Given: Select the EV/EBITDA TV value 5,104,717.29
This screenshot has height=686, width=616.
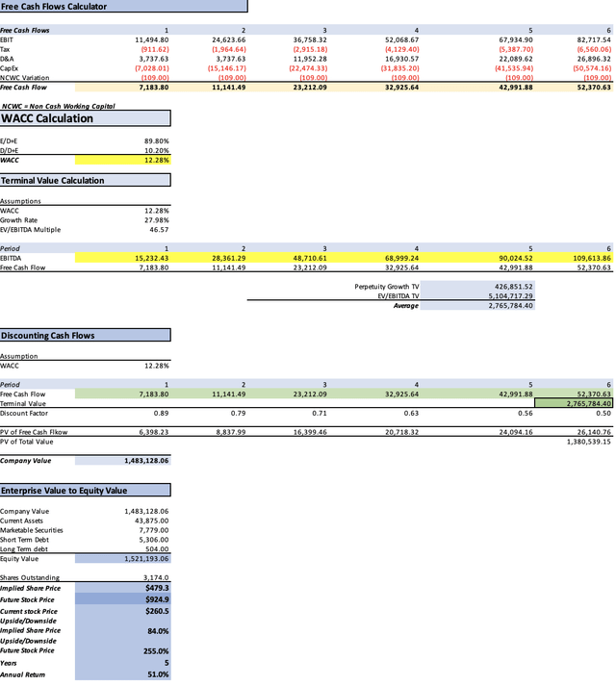Looking at the screenshot, I should tap(477, 296).
